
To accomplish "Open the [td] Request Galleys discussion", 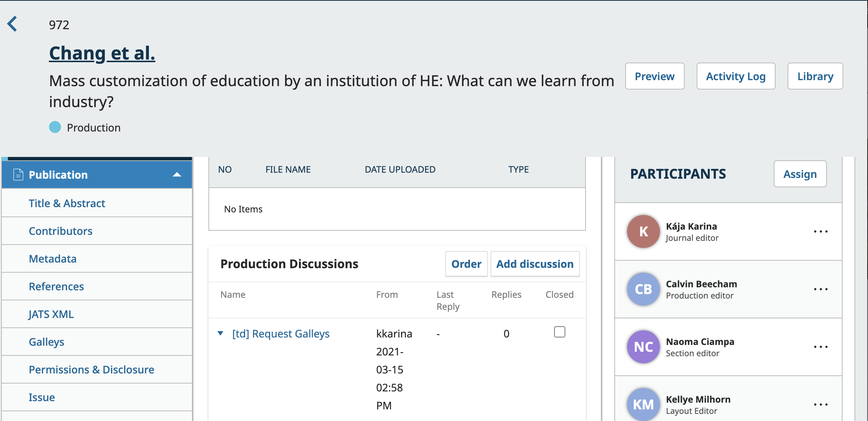I will click(281, 334).
